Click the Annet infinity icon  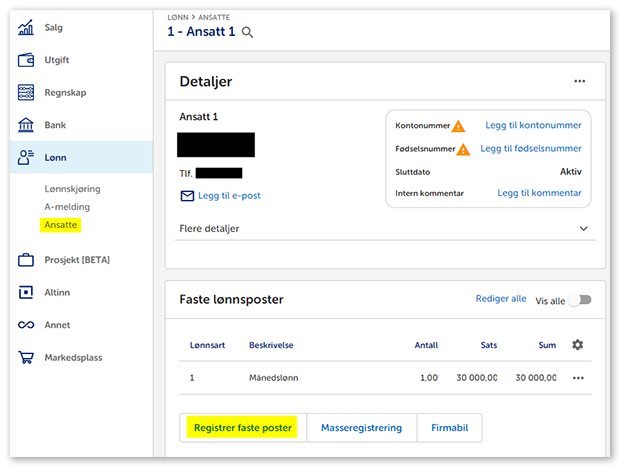[27, 325]
